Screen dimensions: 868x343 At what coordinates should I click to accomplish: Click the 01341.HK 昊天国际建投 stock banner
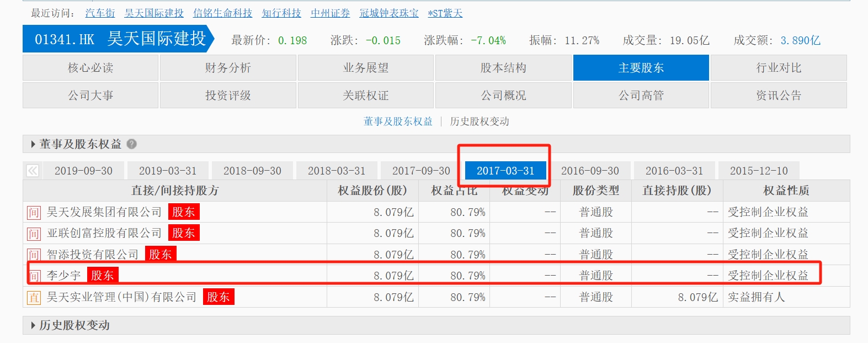[118, 39]
